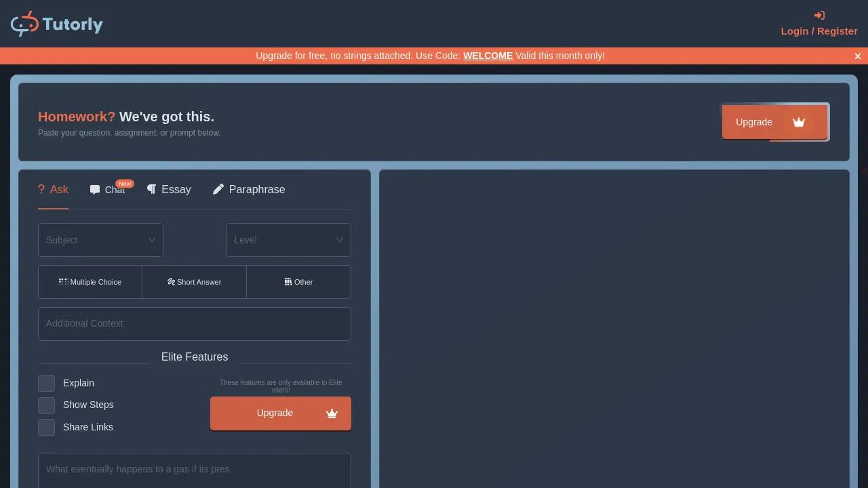
Task: Click the question mark Ask icon
Action: pyautogui.click(x=41, y=189)
